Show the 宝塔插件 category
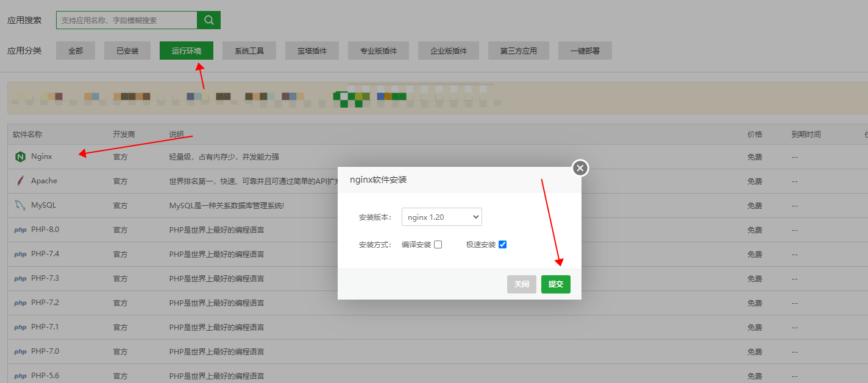This screenshot has height=383, width=868. pos(312,51)
